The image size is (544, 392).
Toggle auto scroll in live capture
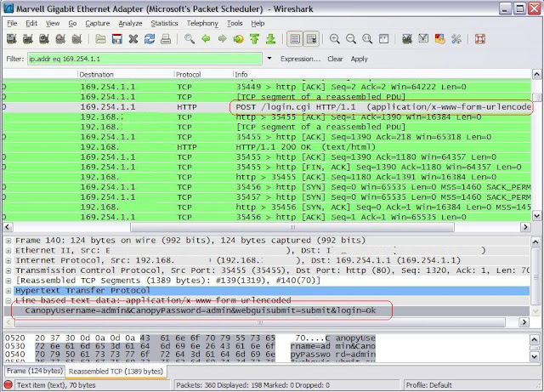pyautogui.click(x=311, y=39)
